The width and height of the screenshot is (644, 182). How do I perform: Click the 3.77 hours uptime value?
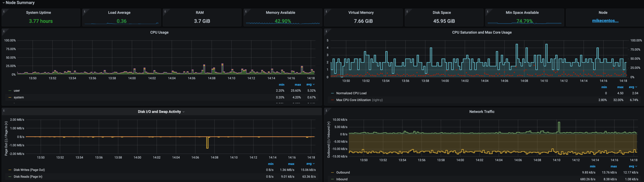pyautogui.click(x=41, y=21)
